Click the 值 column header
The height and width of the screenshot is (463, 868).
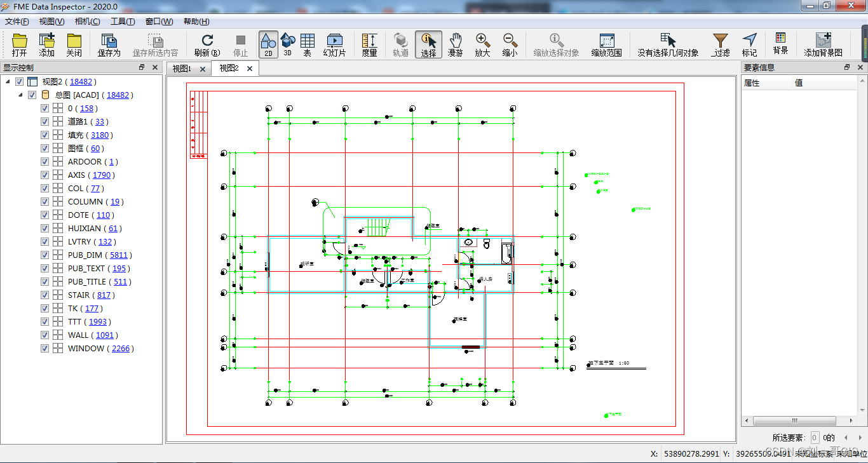click(x=825, y=83)
